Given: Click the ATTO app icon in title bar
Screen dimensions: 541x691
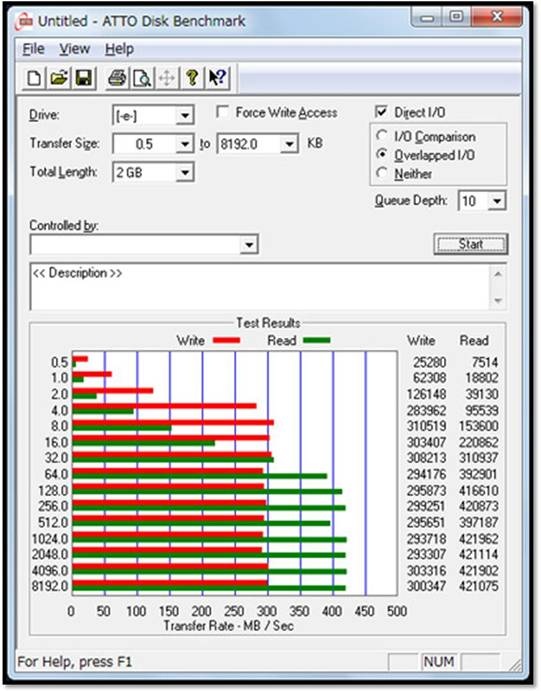Looking at the screenshot, I should [x=23, y=21].
